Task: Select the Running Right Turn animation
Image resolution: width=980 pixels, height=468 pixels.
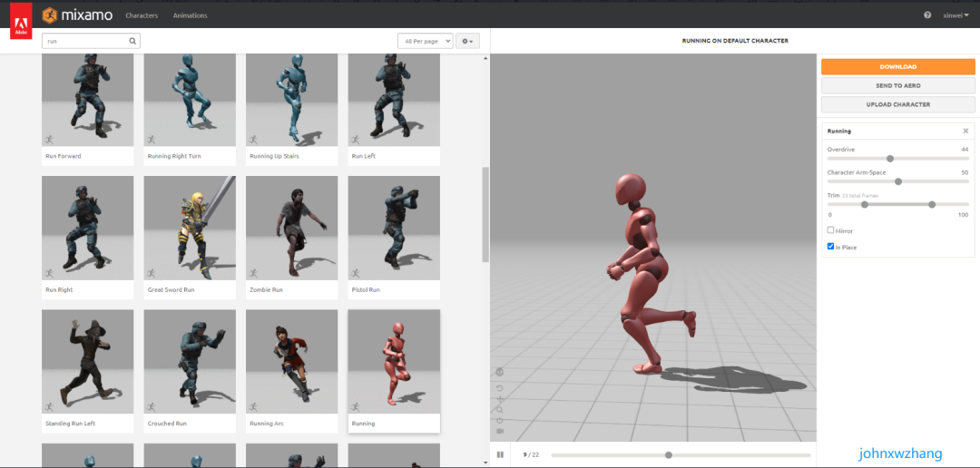Action: [190, 100]
